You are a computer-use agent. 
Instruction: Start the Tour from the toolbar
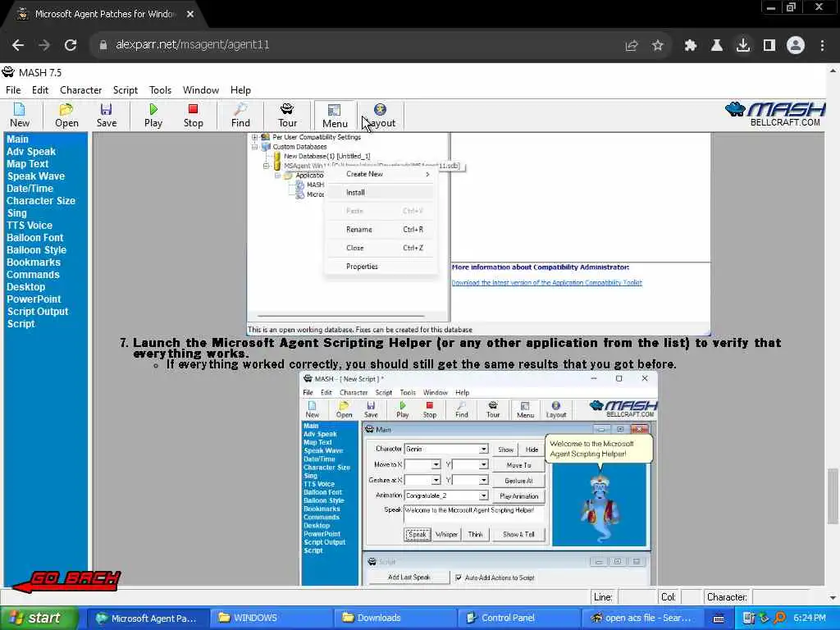click(287, 115)
